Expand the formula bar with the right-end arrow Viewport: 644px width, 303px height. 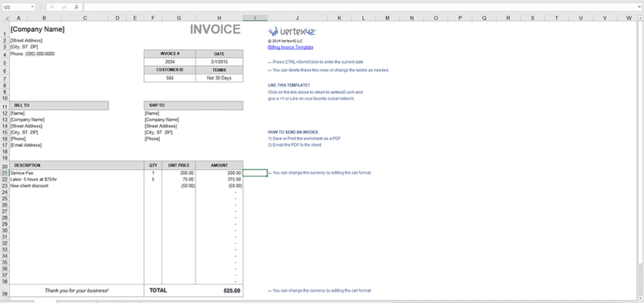click(x=639, y=7)
